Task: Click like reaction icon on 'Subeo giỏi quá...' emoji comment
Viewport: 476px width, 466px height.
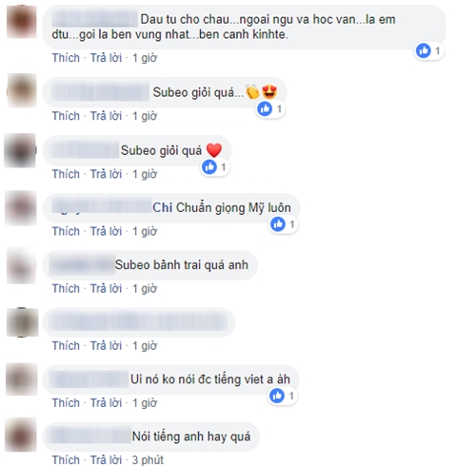Action: coord(265,109)
